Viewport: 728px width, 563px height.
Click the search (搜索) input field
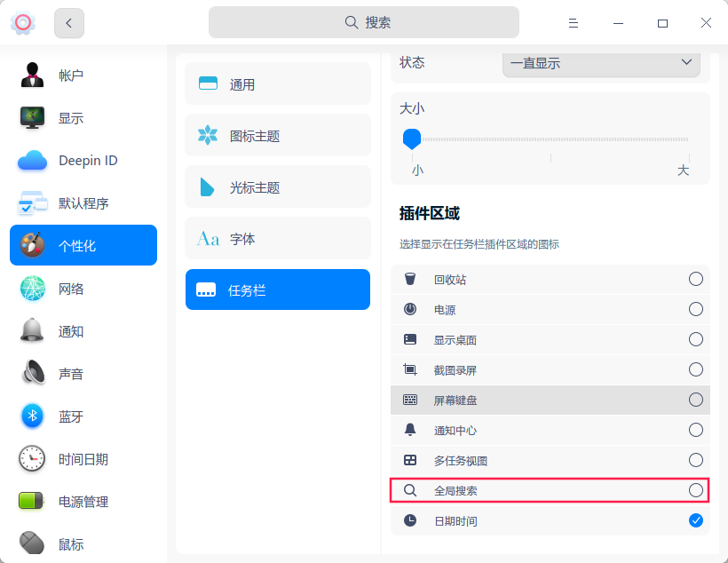click(364, 22)
